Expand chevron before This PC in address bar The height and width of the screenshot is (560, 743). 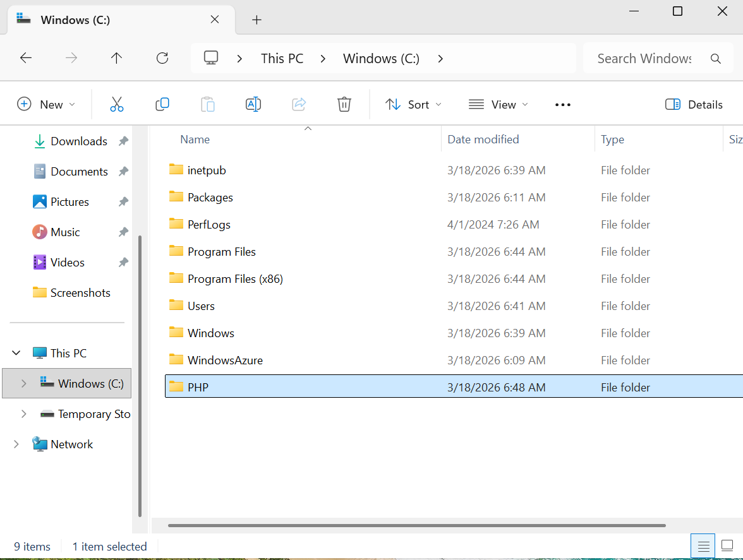[240, 59]
